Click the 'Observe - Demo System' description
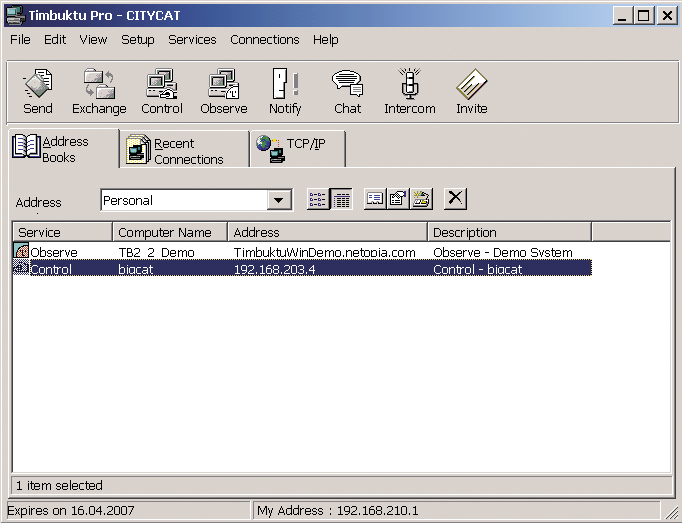Viewport: 682px width, 523px height. click(x=503, y=252)
